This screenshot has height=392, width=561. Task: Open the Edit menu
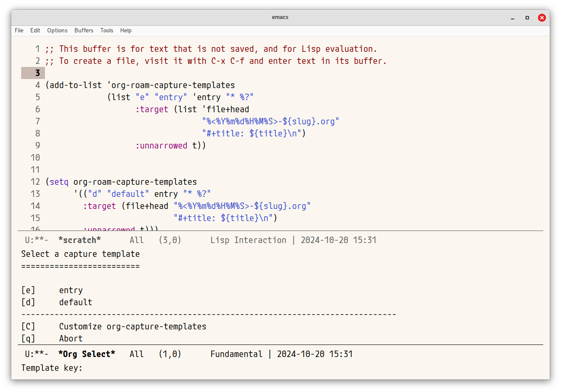pos(35,30)
